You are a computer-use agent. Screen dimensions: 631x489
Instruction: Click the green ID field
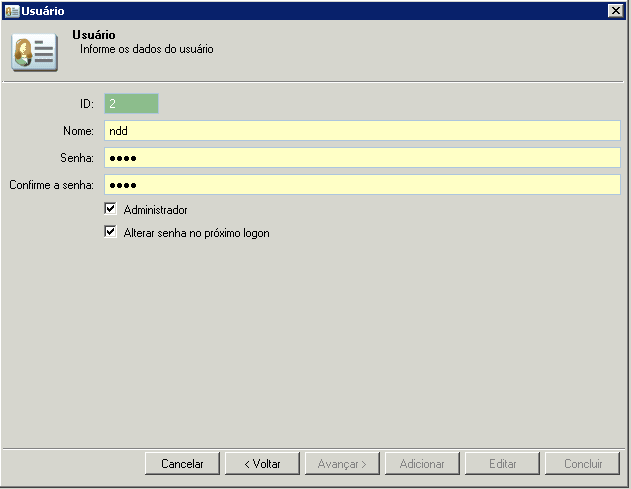[131, 103]
